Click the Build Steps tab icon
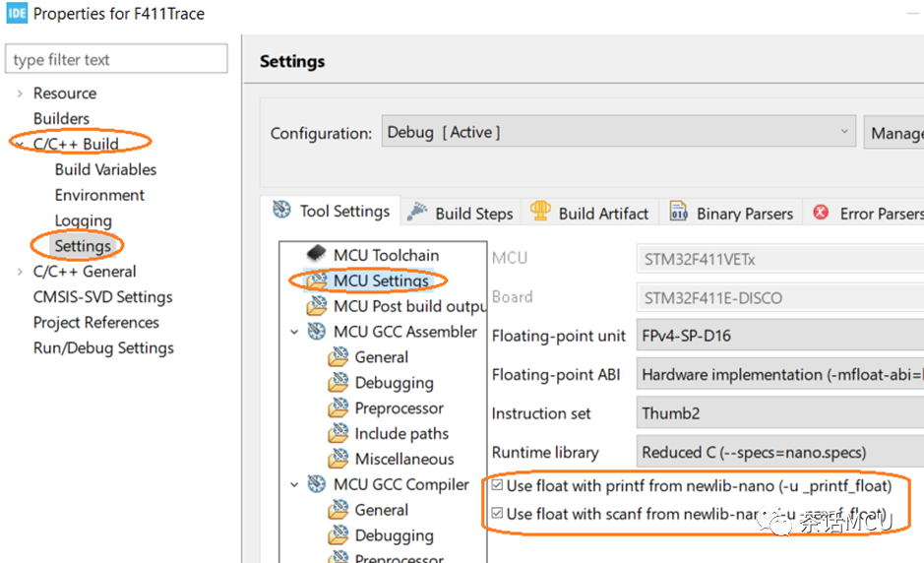Viewport: 924px width, 563px height. 416,211
